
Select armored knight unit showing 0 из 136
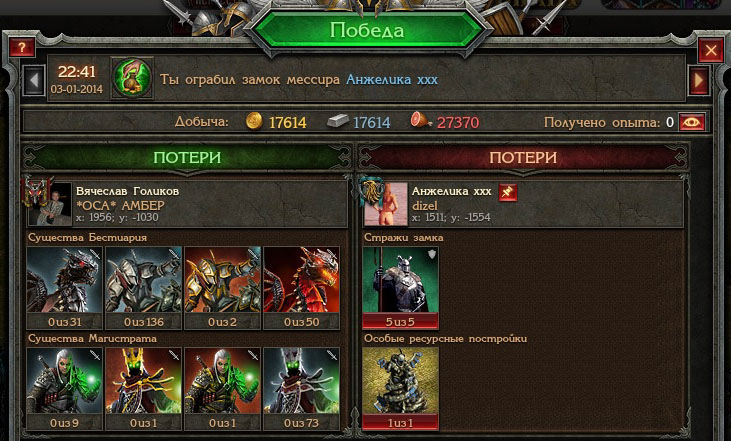[144, 288]
